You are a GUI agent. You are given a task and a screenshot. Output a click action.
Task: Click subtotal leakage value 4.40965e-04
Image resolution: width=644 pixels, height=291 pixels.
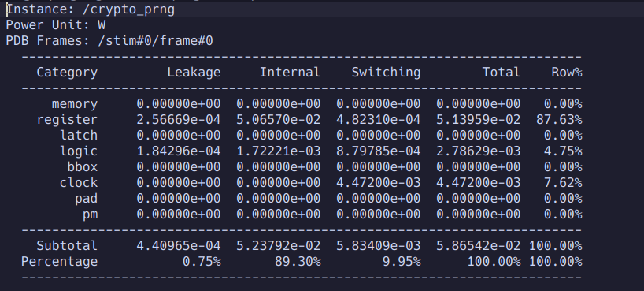(179, 246)
